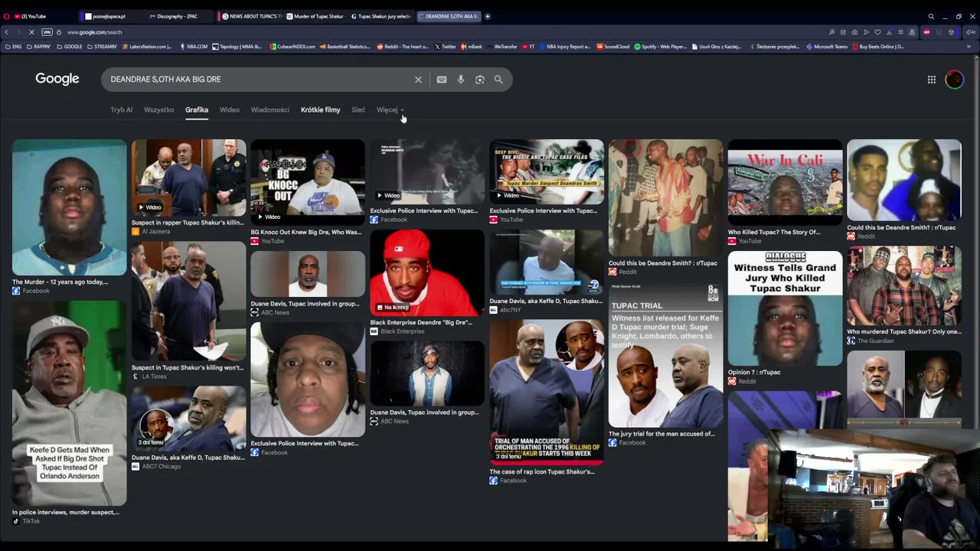Open the RAPPIN' bookmarks folder
The height and width of the screenshot is (551, 980).
[x=38, y=47]
